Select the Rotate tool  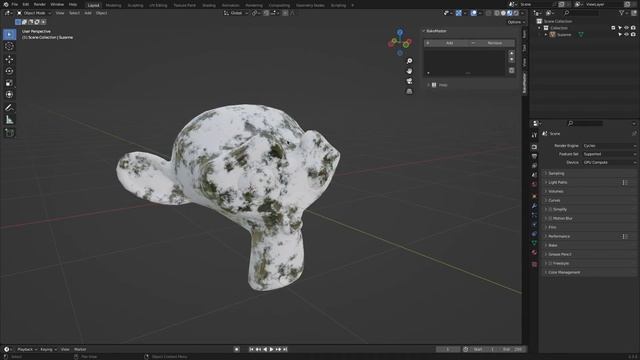point(9,71)
